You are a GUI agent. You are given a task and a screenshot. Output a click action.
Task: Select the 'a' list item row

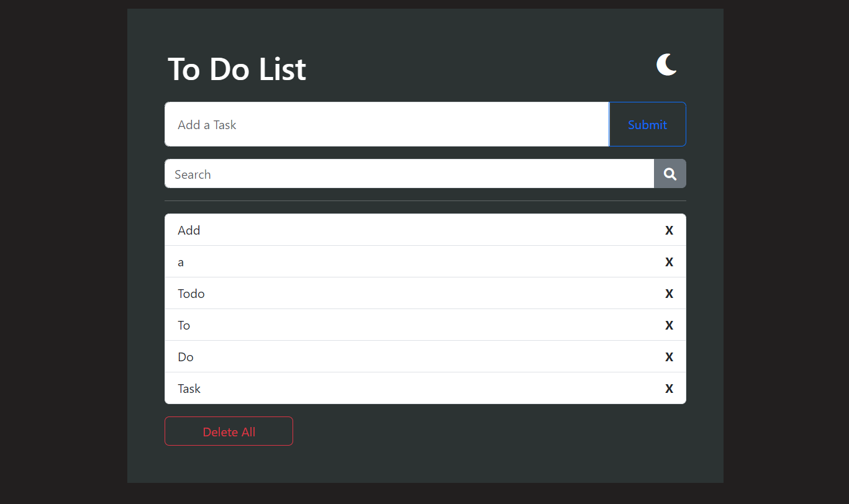373,262
